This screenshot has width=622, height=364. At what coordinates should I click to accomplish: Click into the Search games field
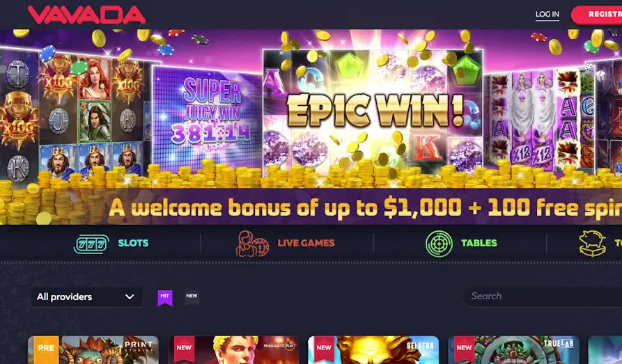(543, 296)
